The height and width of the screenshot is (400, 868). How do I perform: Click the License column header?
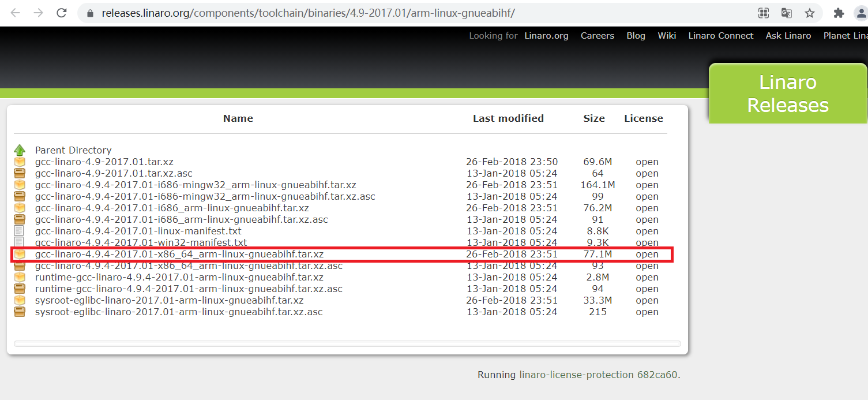[x=644, y=118]
